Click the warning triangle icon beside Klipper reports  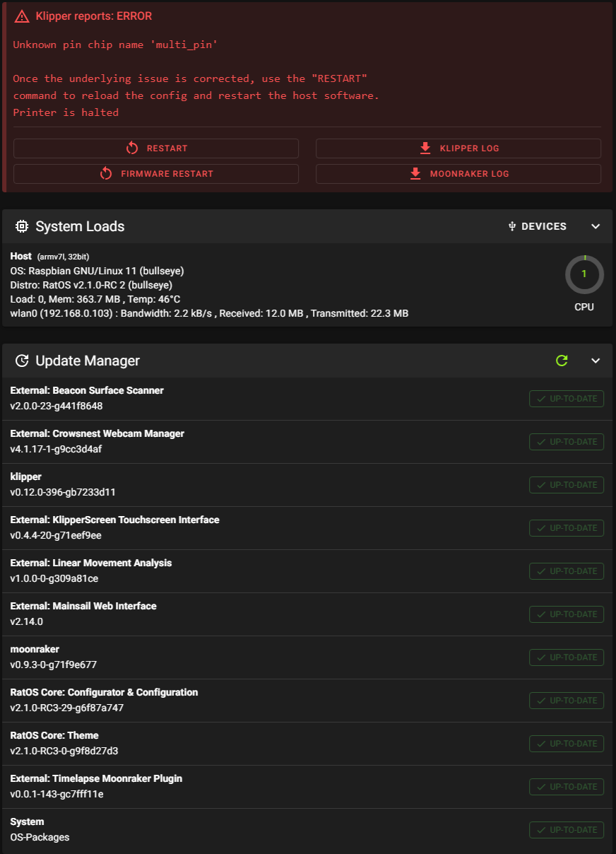22,16
